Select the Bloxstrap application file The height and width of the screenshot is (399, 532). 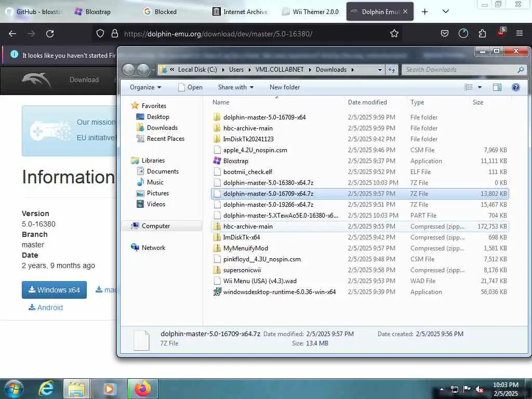tap(360, 161)
